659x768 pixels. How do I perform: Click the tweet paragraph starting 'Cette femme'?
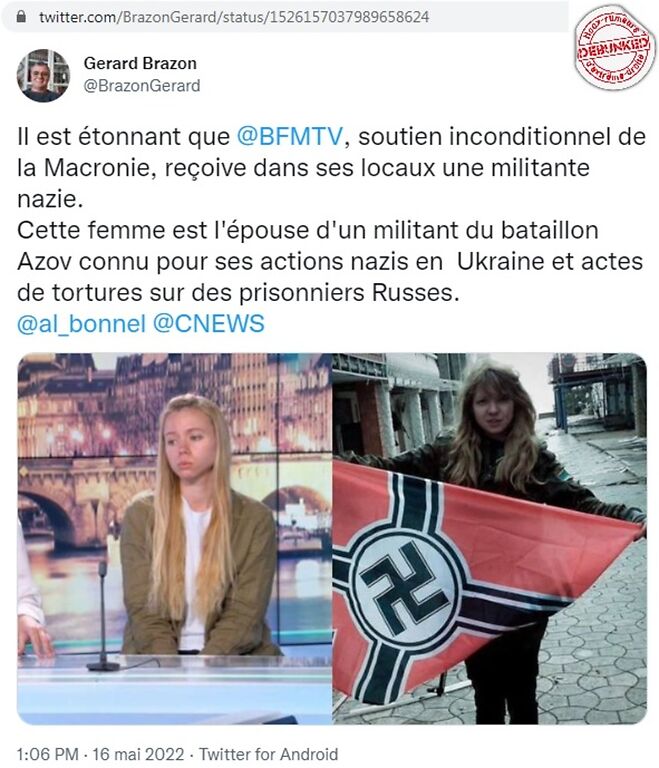pyautogui.click(x=330, y=262)
